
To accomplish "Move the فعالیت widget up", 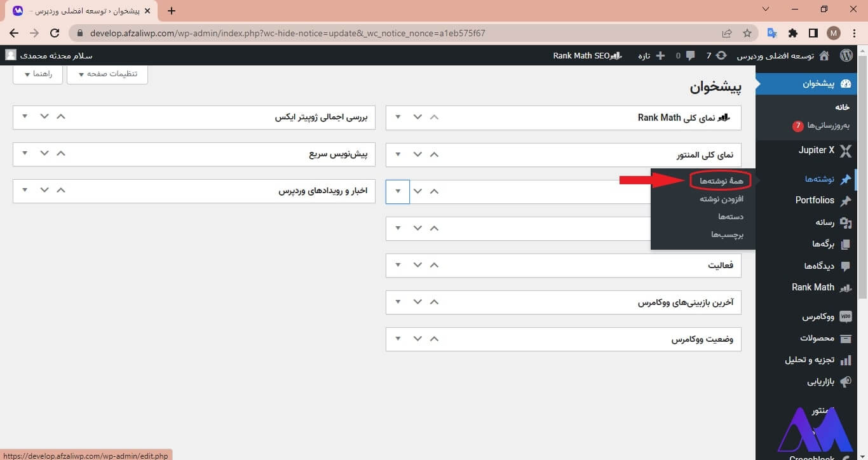I will coord(434,265).
